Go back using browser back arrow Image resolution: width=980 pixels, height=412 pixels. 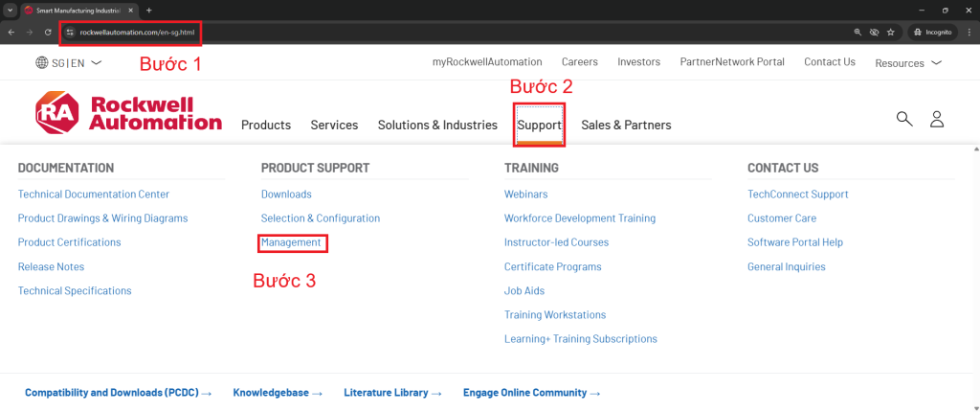(11, 32)
